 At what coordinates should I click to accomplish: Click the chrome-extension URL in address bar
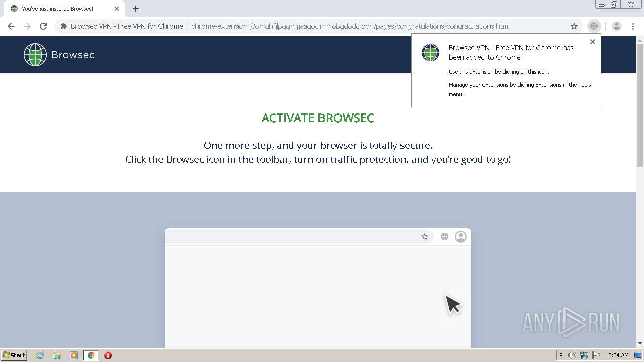(x=350, y=26)
